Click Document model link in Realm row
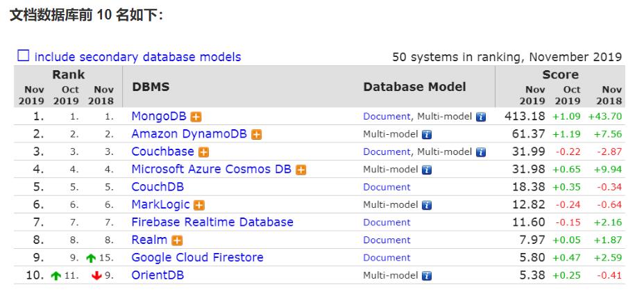The image size is (644, 294). click(387, 240)
